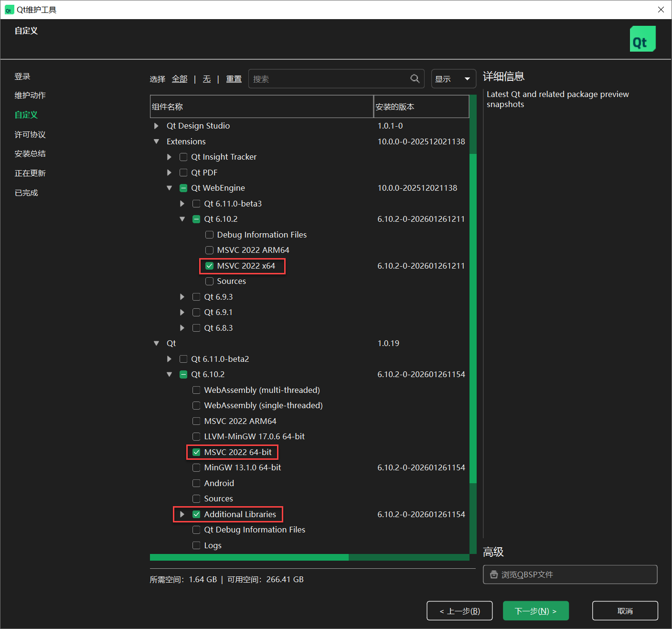This screenshot has height=629, width=672.
Task: Check the MinGW 13.1.0 64-bit box
Action: [196, 467]
